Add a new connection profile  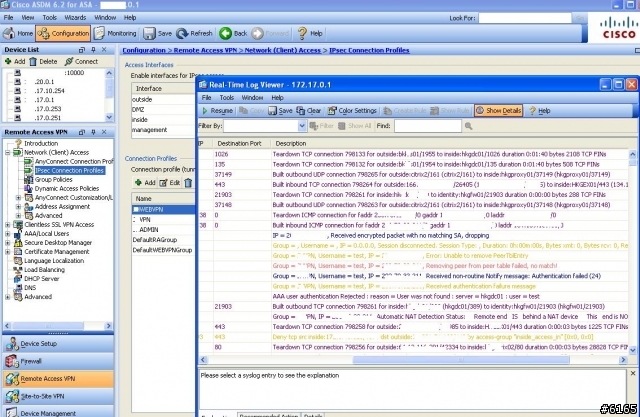point(145,183)
